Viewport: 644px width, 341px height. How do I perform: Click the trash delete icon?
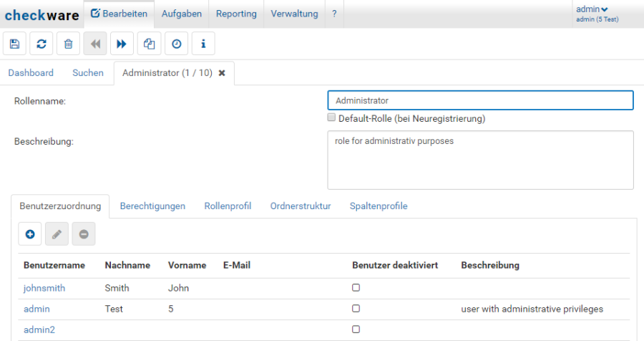(x=68, y=44)
